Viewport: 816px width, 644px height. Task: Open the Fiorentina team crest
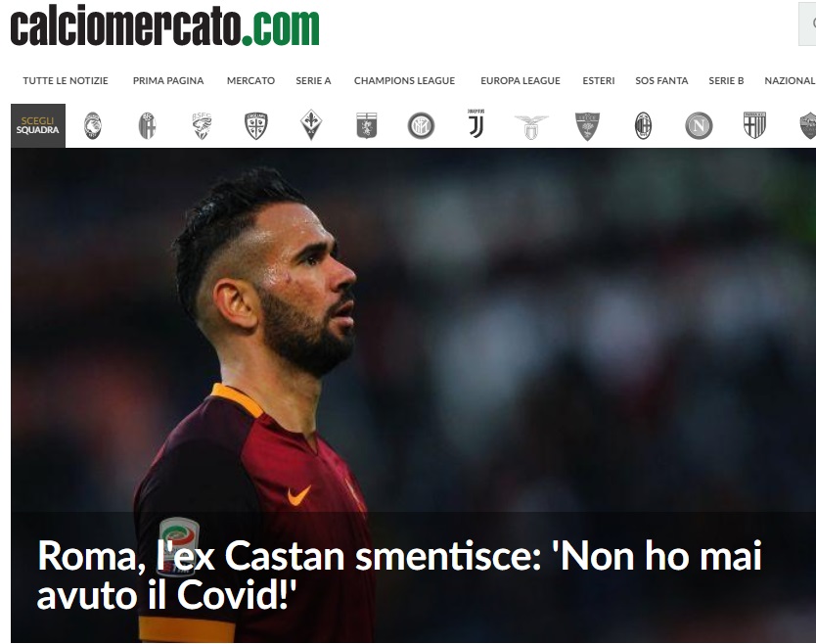[311, 125]
